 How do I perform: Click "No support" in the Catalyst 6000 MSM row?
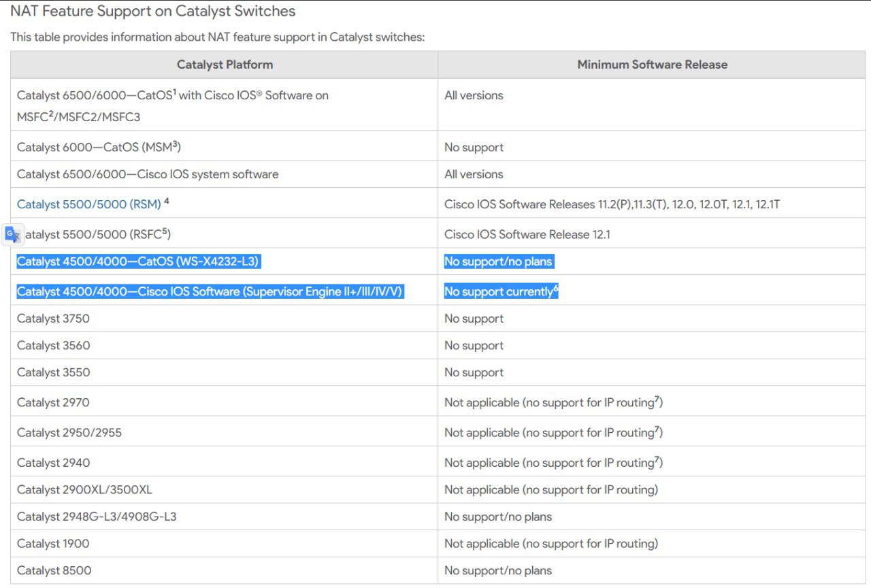474,147
